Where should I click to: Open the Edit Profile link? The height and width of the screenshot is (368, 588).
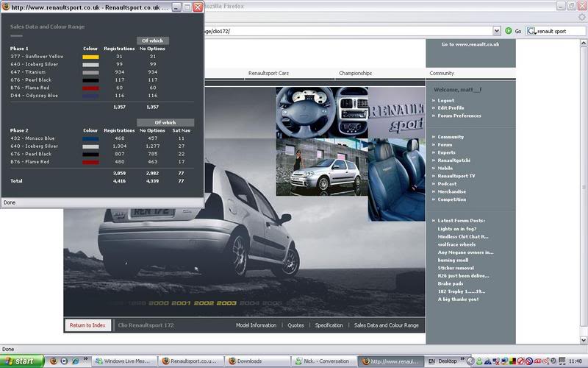(x=452, y=108)
